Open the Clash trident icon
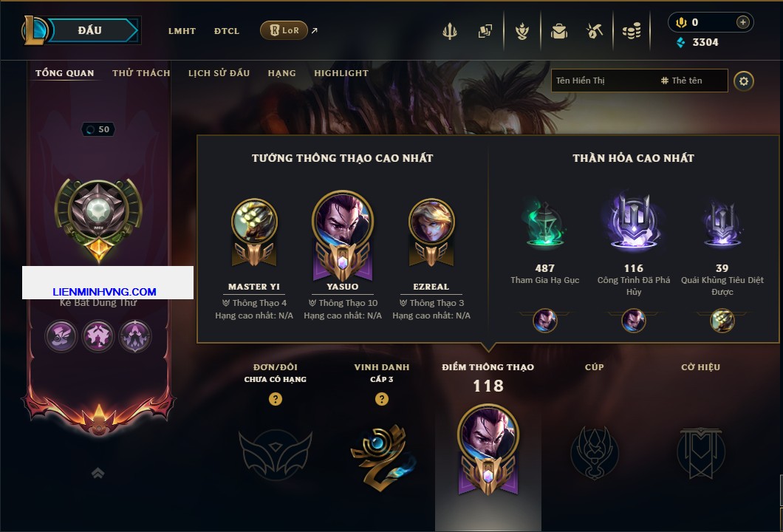 pos(449,31)
